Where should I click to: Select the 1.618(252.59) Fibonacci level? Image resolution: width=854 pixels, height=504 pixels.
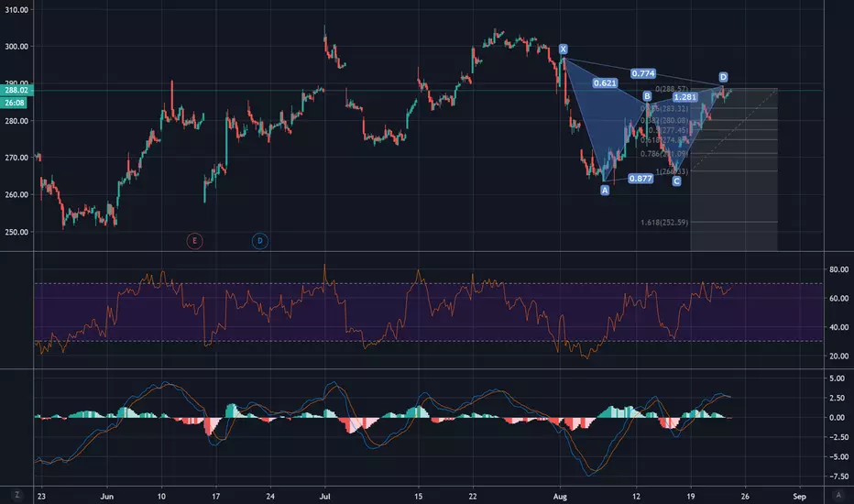click(664, 223)
